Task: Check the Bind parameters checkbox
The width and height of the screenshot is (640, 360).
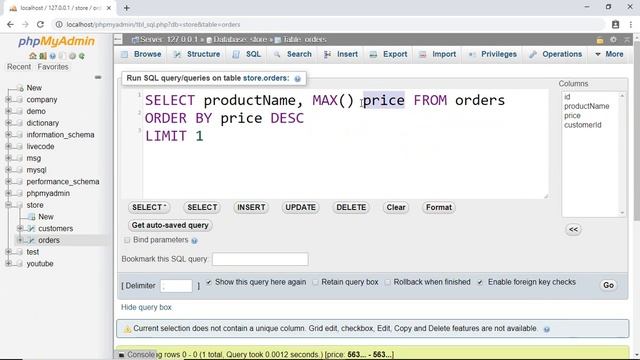Action: point(127,240)
